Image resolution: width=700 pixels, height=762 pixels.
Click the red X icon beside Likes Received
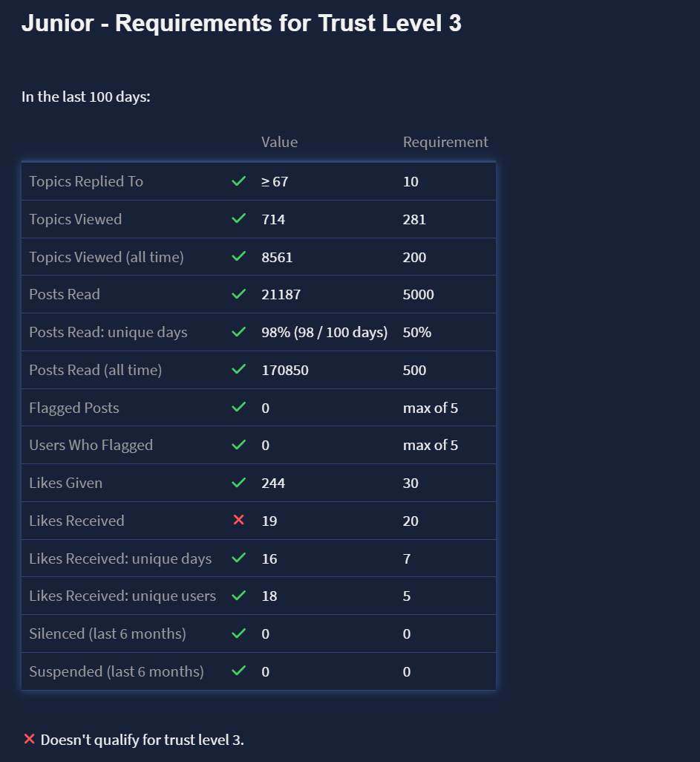238,521
